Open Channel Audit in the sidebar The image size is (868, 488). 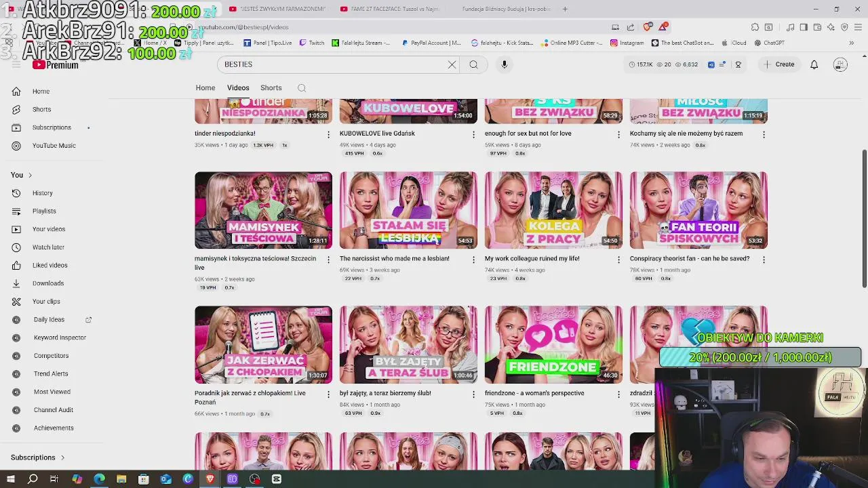[53, 410]
